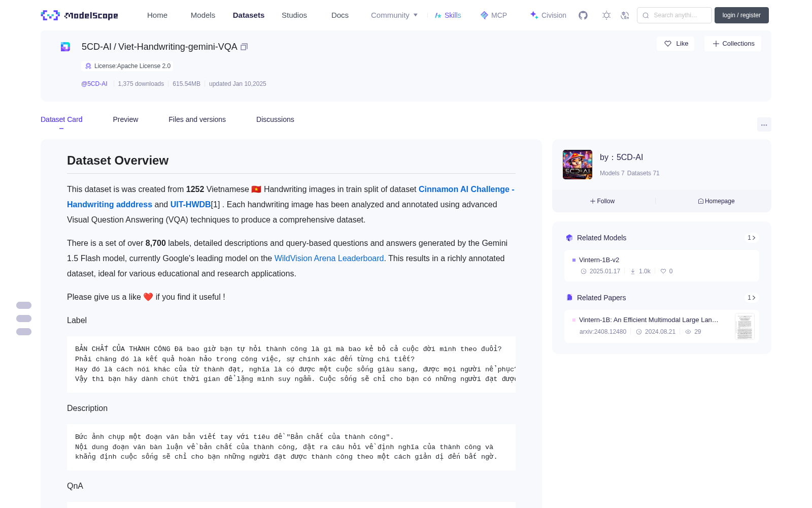The width and height of the screenshot is (812, 508).
Task: Open MCP in top navigation
Action: [x=494, y=15]
